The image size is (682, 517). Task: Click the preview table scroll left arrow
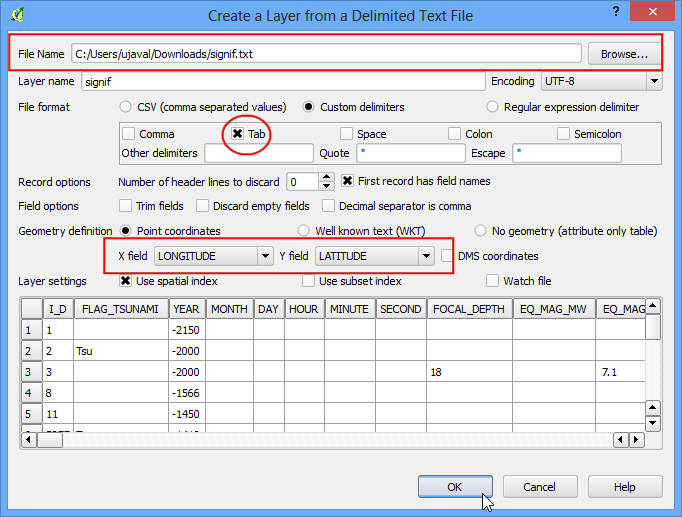coord(29,440)
